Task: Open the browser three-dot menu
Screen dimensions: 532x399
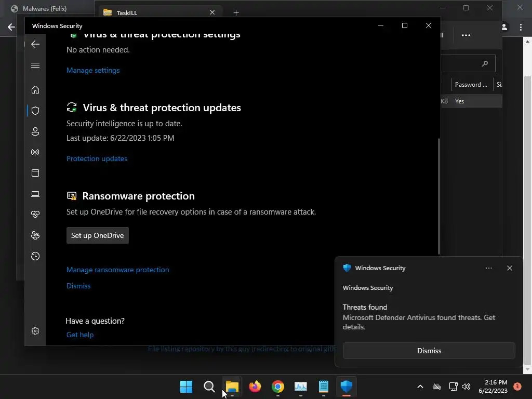Action: click(521, 27)
